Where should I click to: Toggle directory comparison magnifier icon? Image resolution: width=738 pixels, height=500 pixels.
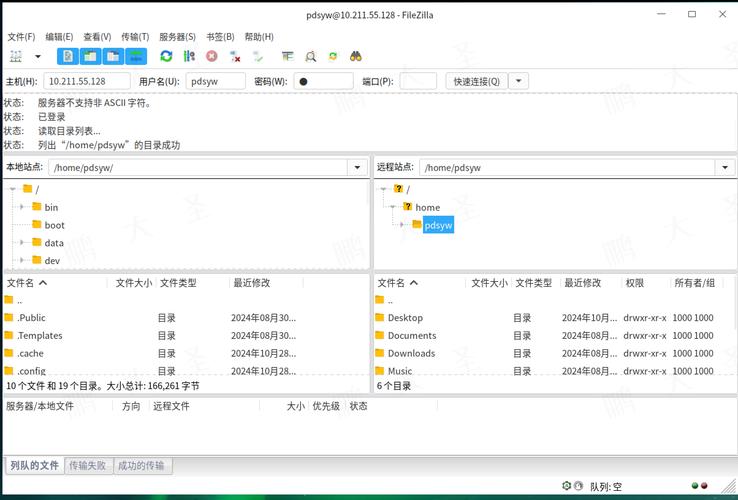(311, 56)
